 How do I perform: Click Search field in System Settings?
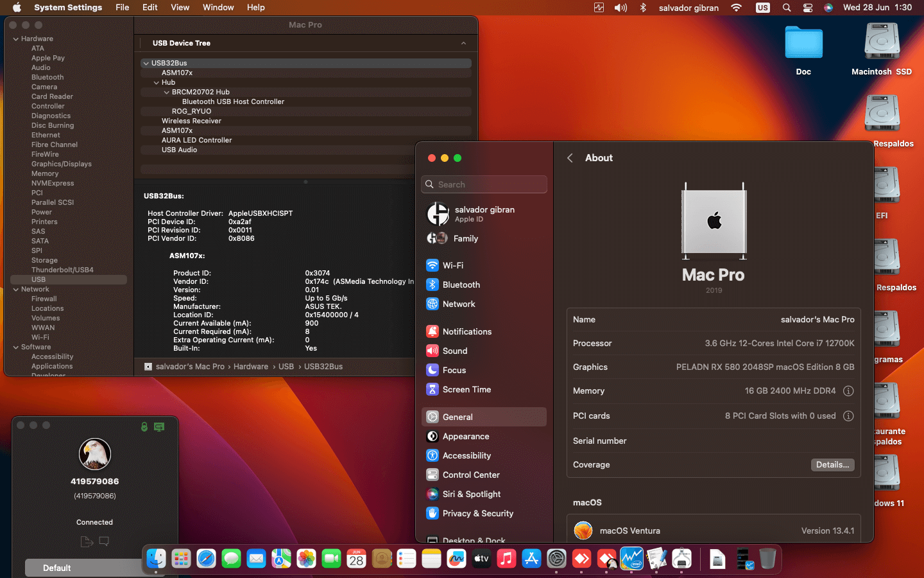(484, 184)
